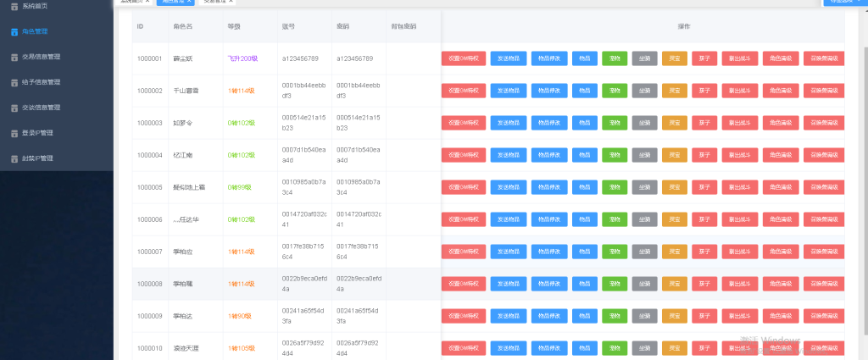Open 交易信息管理 from sidebar
This screenshot has height=360, width=868.
(x=41, y=58)
